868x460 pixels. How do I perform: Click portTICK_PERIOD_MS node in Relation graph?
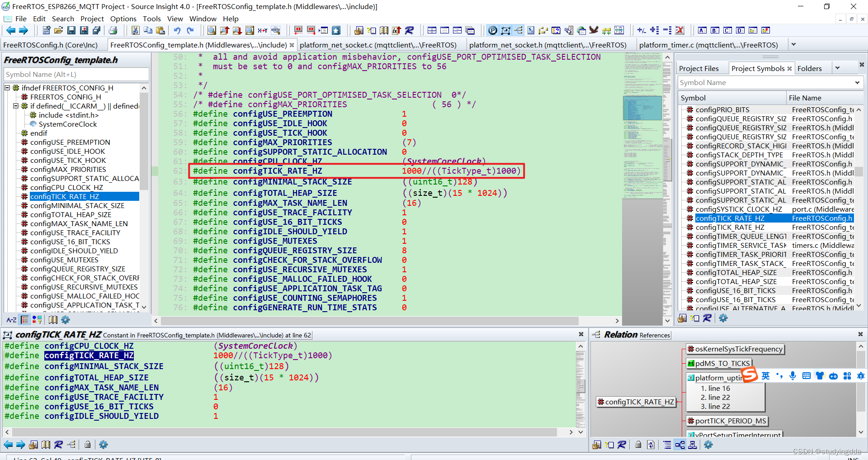point(727,421)
